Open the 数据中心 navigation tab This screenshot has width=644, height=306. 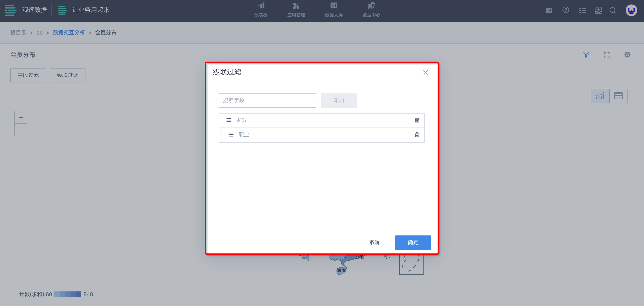pyautogui.click(x=371, y=10)
